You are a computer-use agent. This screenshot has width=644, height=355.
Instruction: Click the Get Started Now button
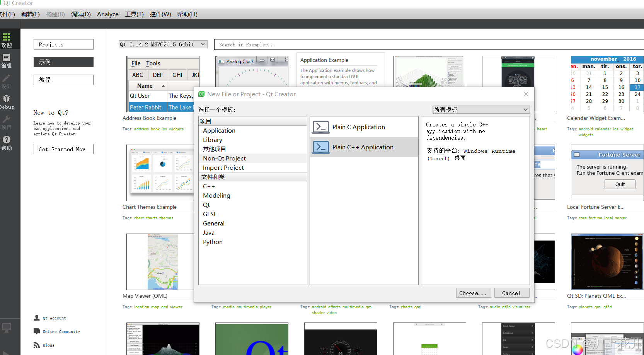click(x=63, y=149)
